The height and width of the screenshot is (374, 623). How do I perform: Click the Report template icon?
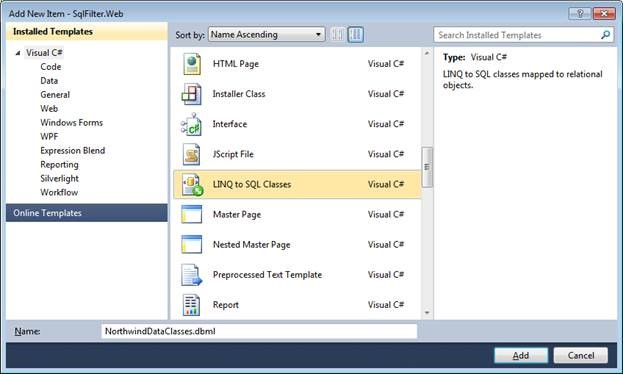point(192,305)
